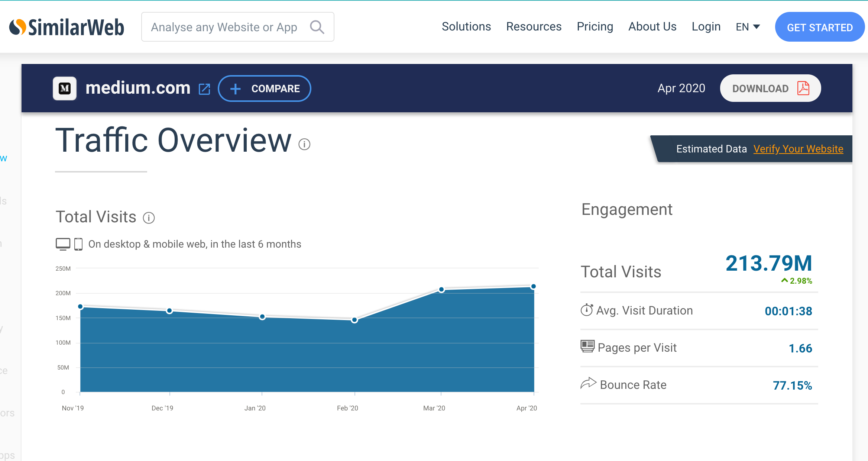Select the Dec '19 chart data point

(169, 311)
